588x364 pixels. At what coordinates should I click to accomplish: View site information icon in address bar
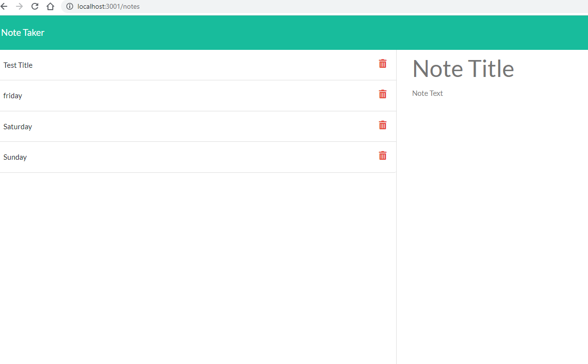coord(69,6)
